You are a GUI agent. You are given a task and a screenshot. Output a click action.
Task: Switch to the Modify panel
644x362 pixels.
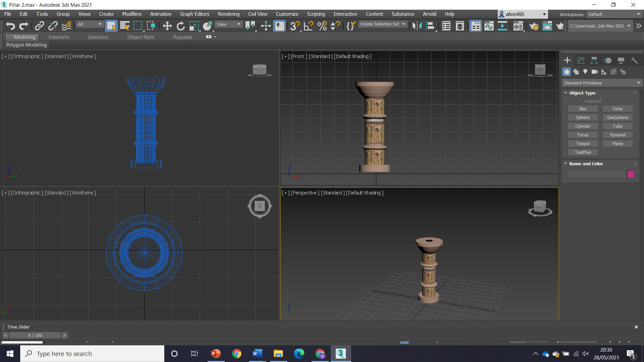pos(581,60)
